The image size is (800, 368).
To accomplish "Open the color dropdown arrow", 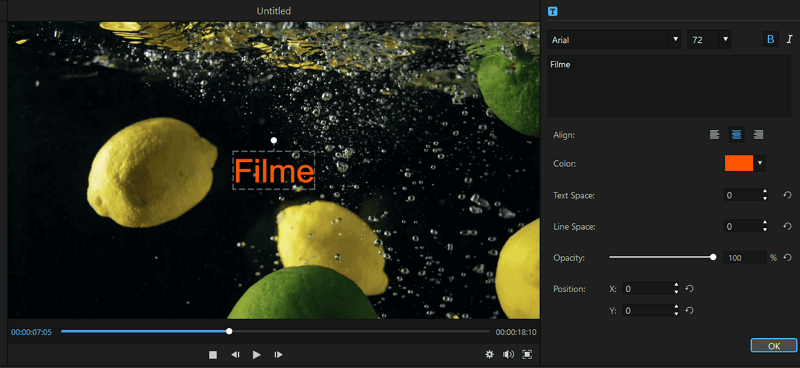I will (x=760, y=163).
